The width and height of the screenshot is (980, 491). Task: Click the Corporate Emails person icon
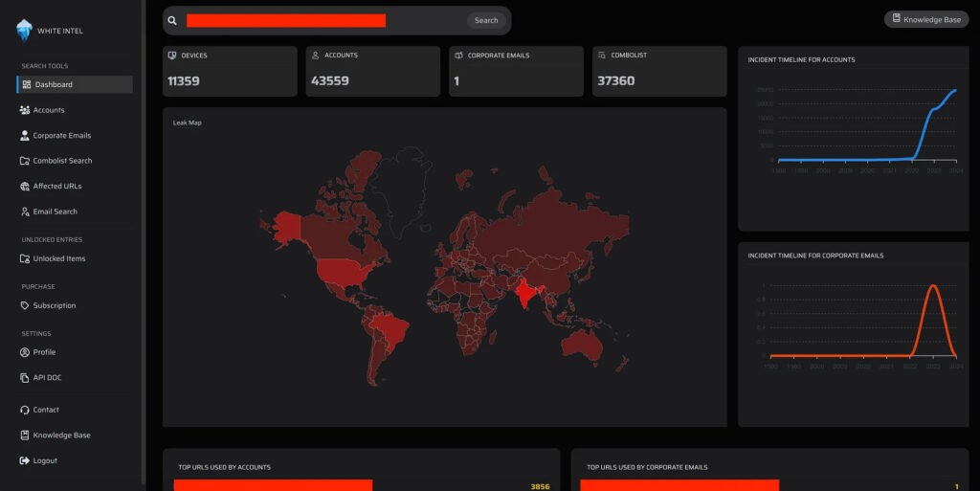coord(24,135)
